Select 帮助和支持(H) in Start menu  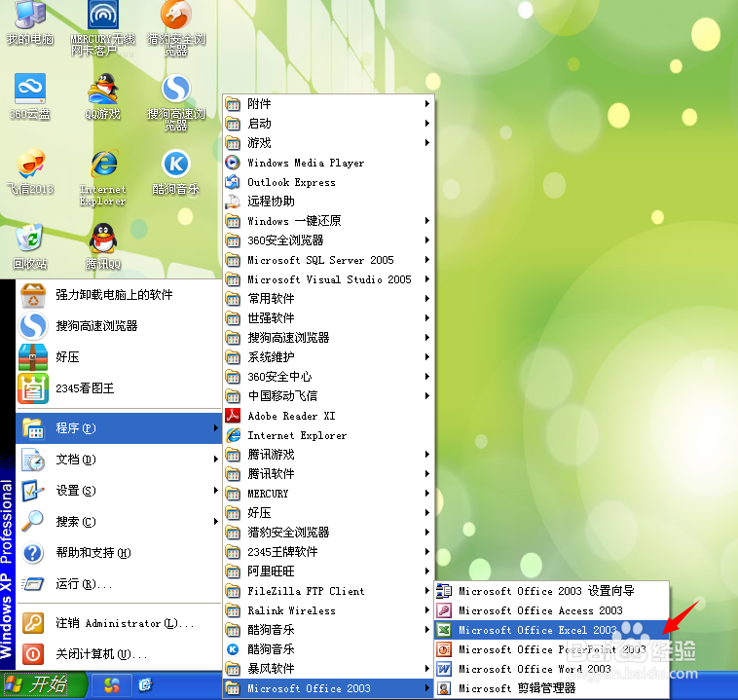[x=119, y=553]
